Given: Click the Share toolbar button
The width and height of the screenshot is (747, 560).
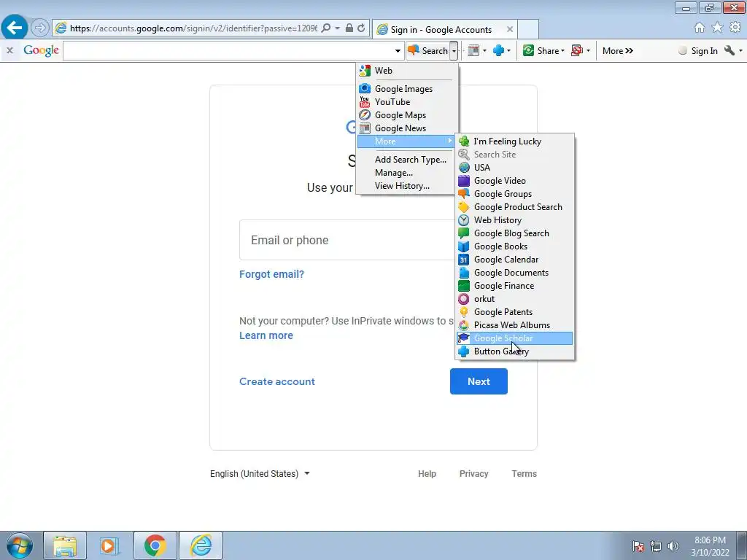Looking at the screenshot, I should [543, 50].
